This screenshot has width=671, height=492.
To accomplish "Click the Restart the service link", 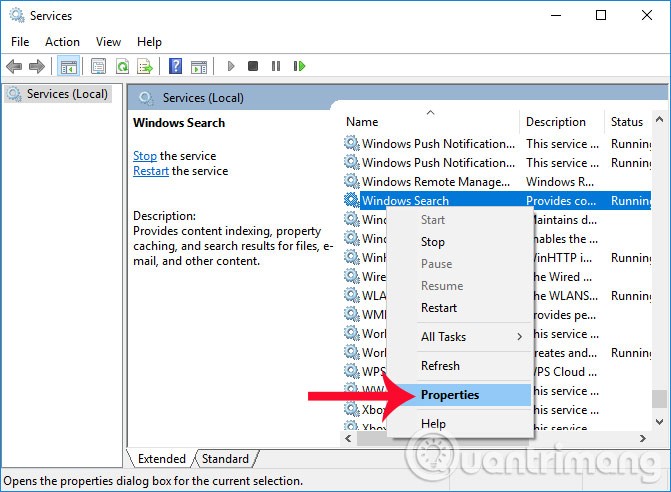I will pos(151,171).
